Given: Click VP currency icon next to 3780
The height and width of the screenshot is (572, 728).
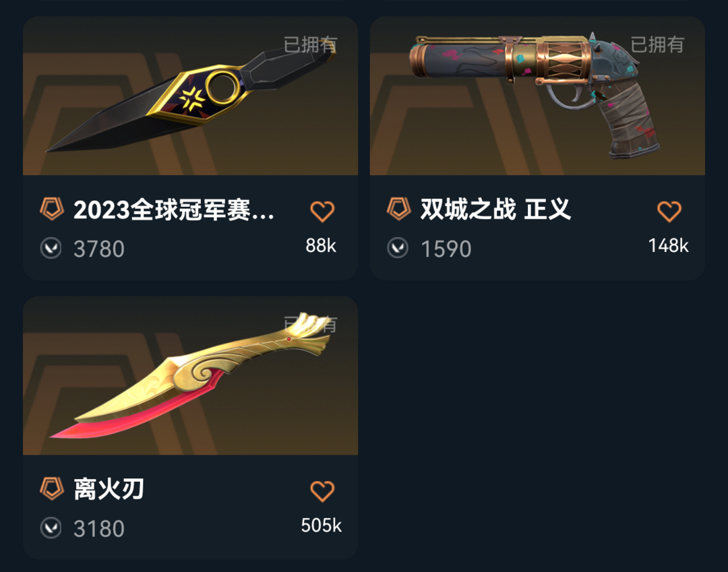Looking at the screenshot, I should [x=51, y=248].
